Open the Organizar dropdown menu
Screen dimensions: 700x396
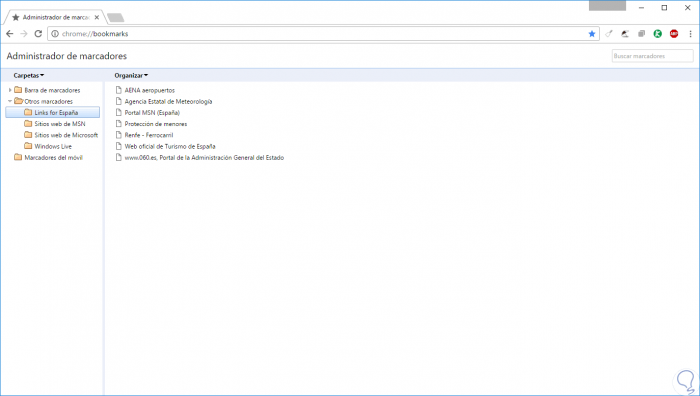pyautogui.click(x=131, y=75)
